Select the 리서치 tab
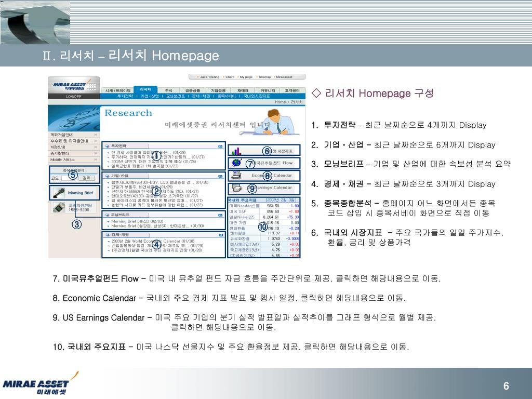Screen dimensions: 532x399 pos(145,89)
